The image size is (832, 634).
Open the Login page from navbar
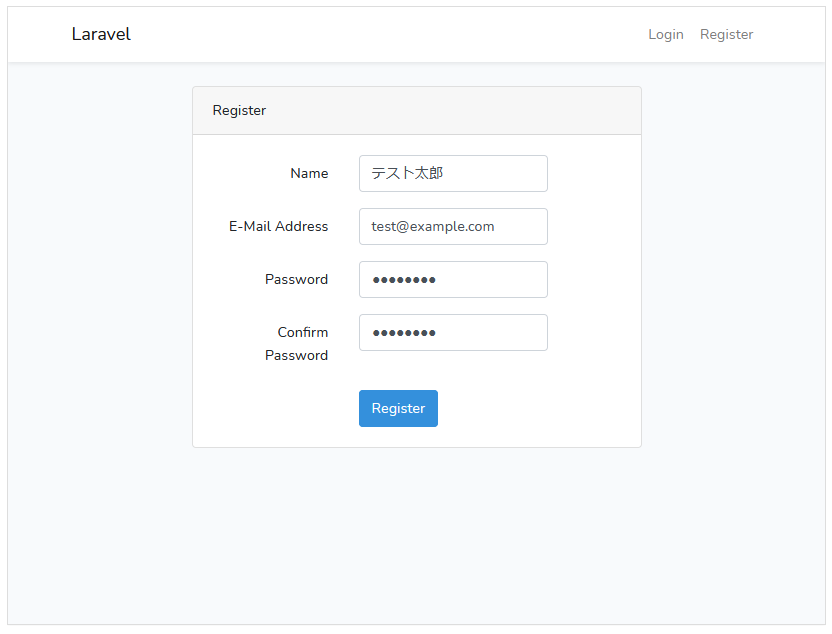pyautogui.click(x=665, y=34)
